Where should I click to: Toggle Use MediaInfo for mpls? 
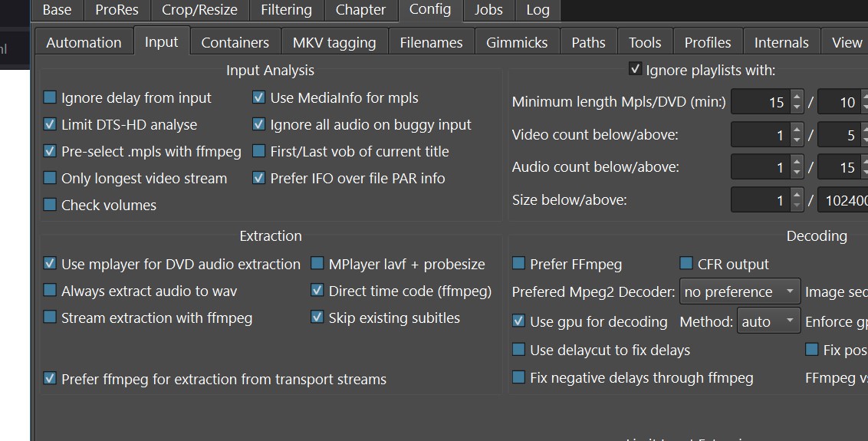point(259,97)
